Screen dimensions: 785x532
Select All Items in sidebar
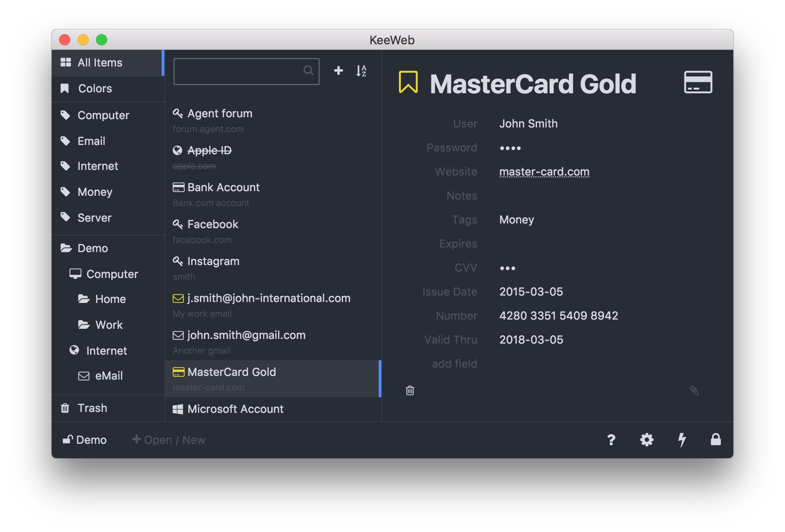click(108, 63)
